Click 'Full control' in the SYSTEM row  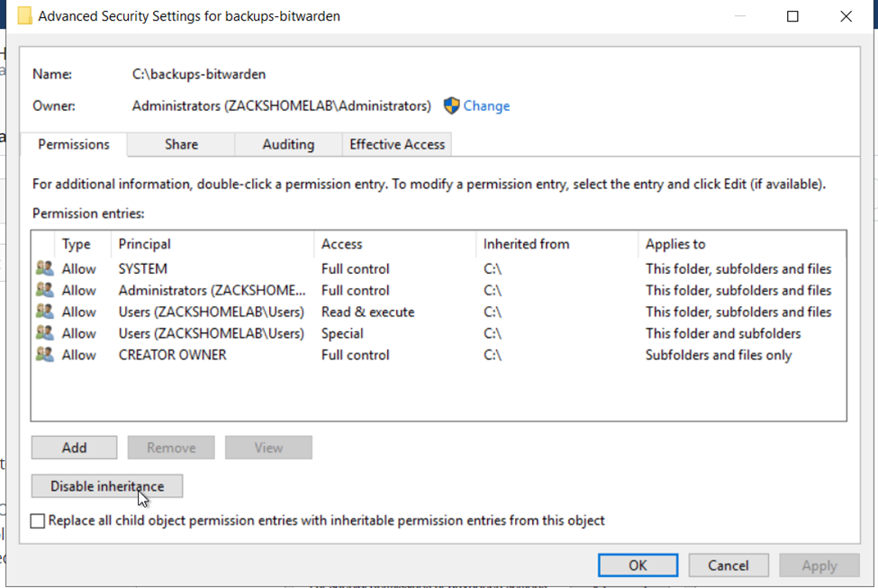click(355, 269)
